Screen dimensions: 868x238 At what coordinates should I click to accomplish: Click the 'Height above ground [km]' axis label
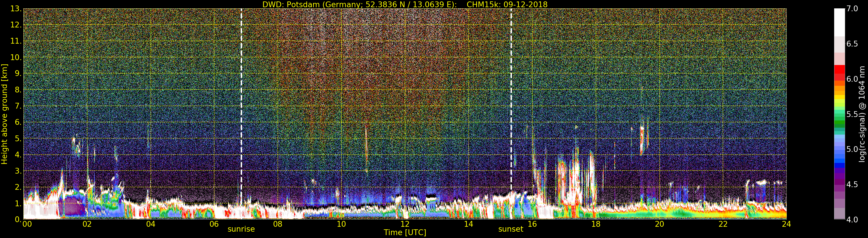4,114
